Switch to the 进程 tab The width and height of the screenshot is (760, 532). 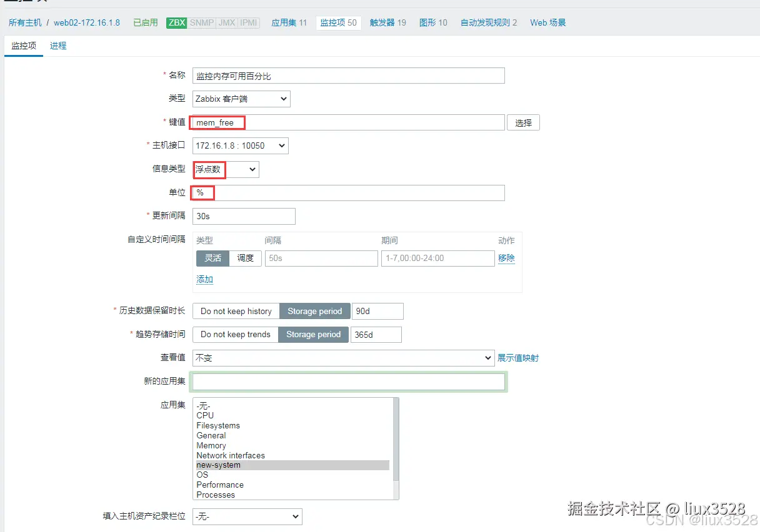pos(57,45)
